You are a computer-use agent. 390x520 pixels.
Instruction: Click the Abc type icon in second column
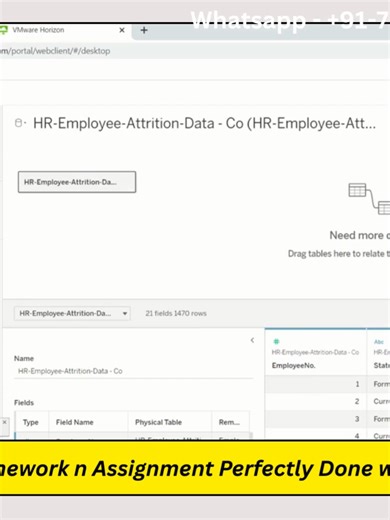[x=379, y=342]
